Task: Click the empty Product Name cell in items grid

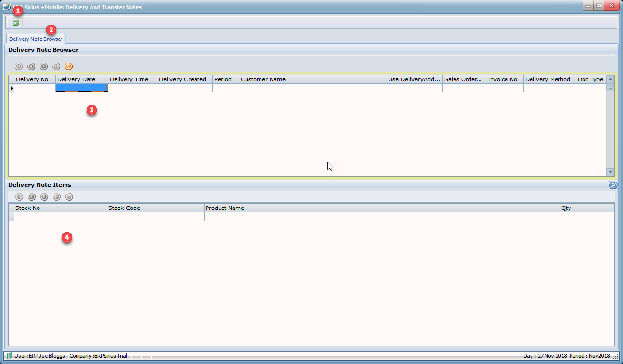Action: [382, 217]
